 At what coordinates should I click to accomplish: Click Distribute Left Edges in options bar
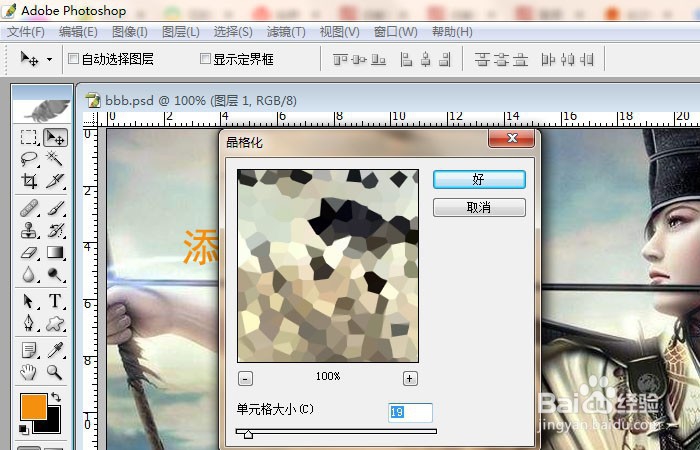point(548,59)
